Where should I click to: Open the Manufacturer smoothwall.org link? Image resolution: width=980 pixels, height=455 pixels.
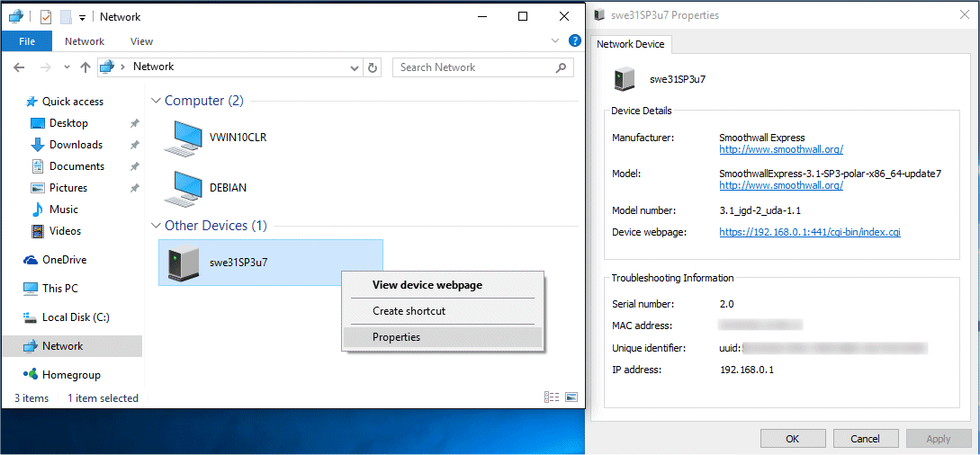pyautogui.click(x=781, y=150)
